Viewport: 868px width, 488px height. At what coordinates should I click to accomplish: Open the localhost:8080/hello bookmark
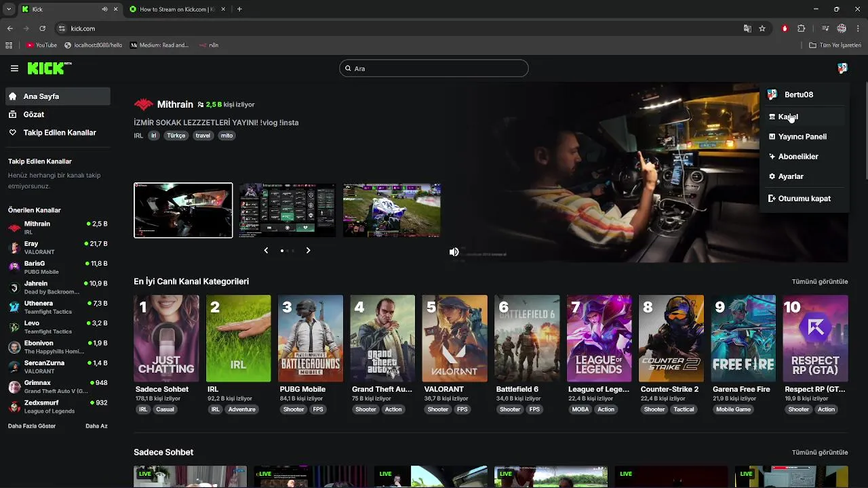(x=94, y=45)
